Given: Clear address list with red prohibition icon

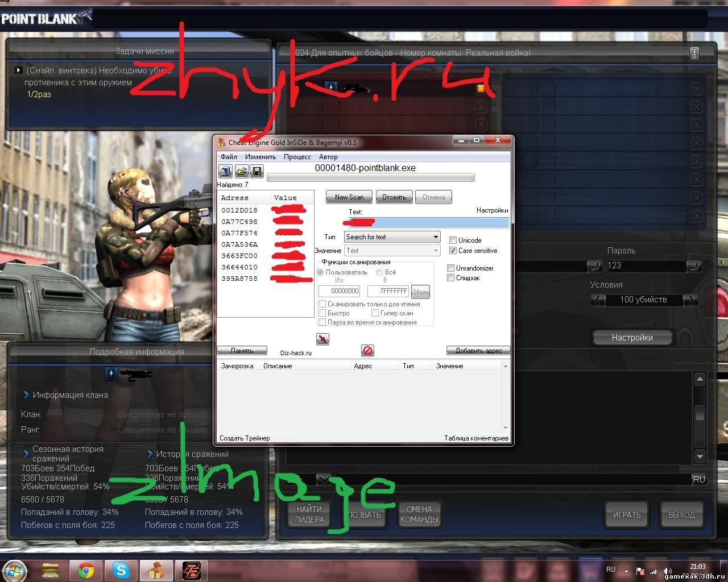Looking at the screenshot, I should (367, 351).
